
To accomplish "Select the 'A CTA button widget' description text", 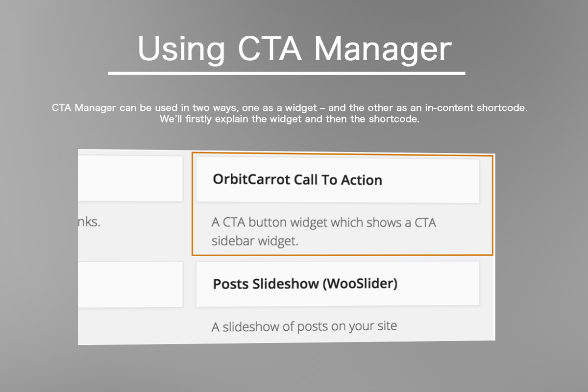I will tap(324, 232).
